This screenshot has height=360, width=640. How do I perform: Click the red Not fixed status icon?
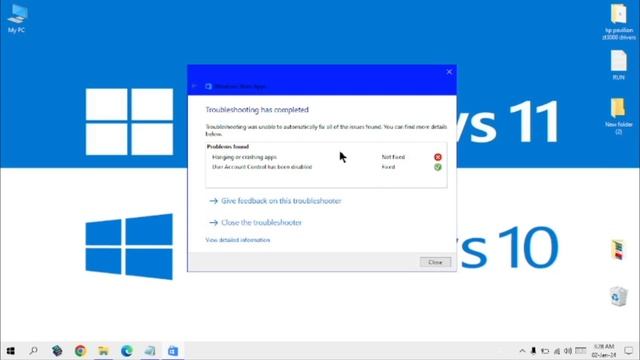point(438,157)
